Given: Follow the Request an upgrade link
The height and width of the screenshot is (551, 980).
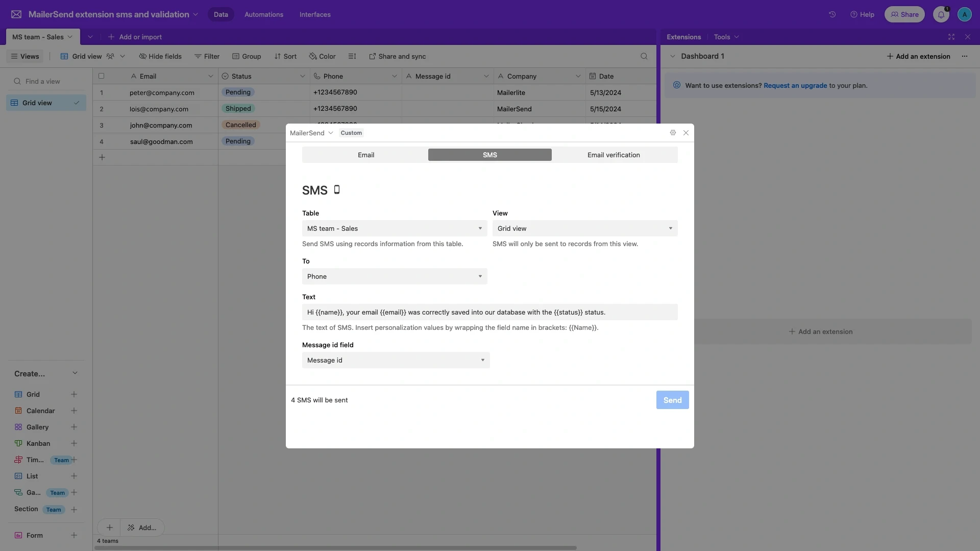Looking at the screenshot, I should 795,85.
